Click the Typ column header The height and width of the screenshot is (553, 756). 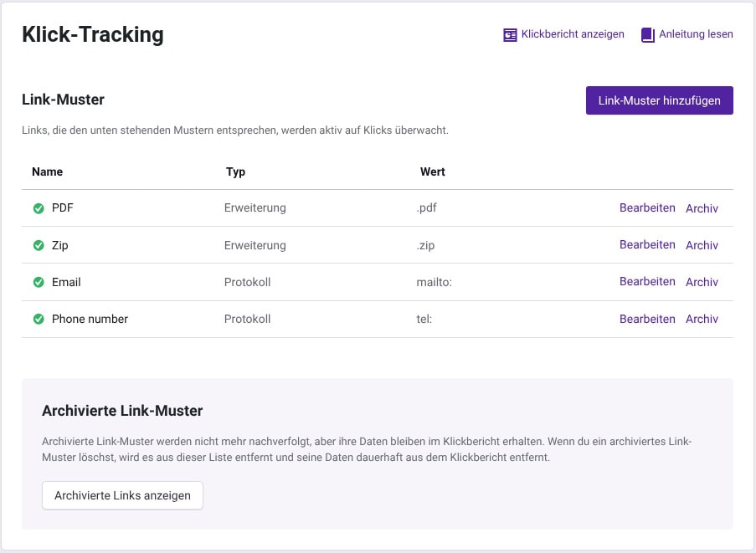pos(235,172)
